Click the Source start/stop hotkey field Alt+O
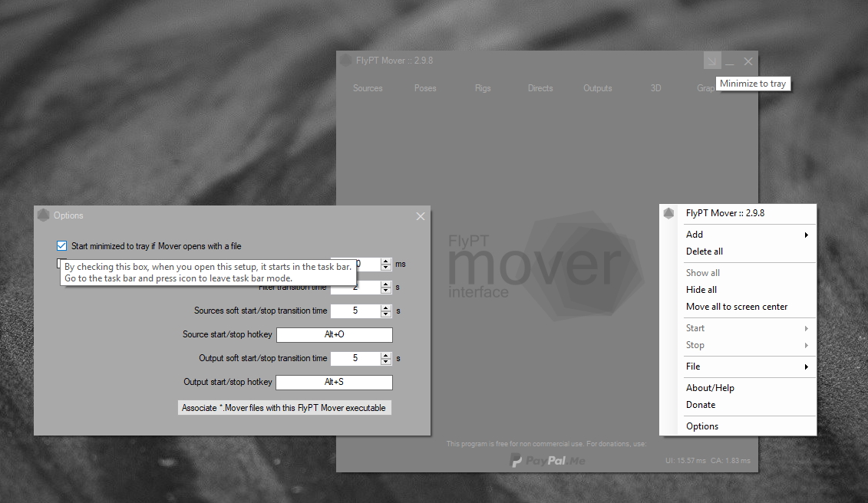 335,335
